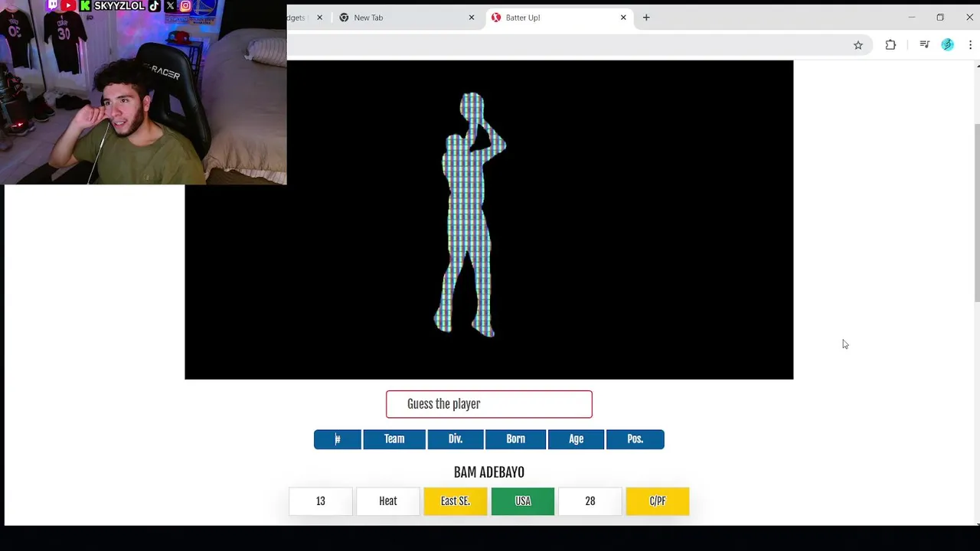
Task: Open a new browser tab with plus
Action: (x=646, y=18)
